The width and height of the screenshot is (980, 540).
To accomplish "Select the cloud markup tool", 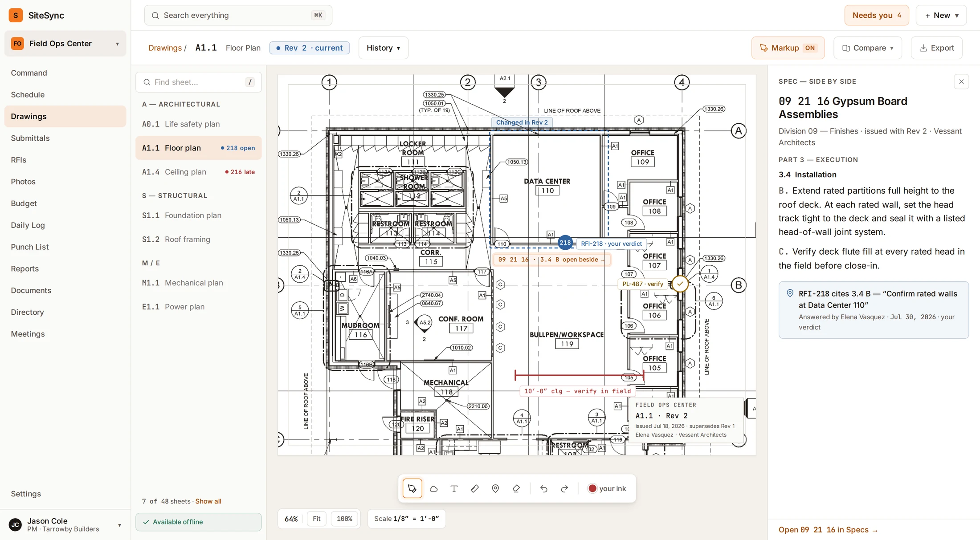I will click(x=433, y=488).
